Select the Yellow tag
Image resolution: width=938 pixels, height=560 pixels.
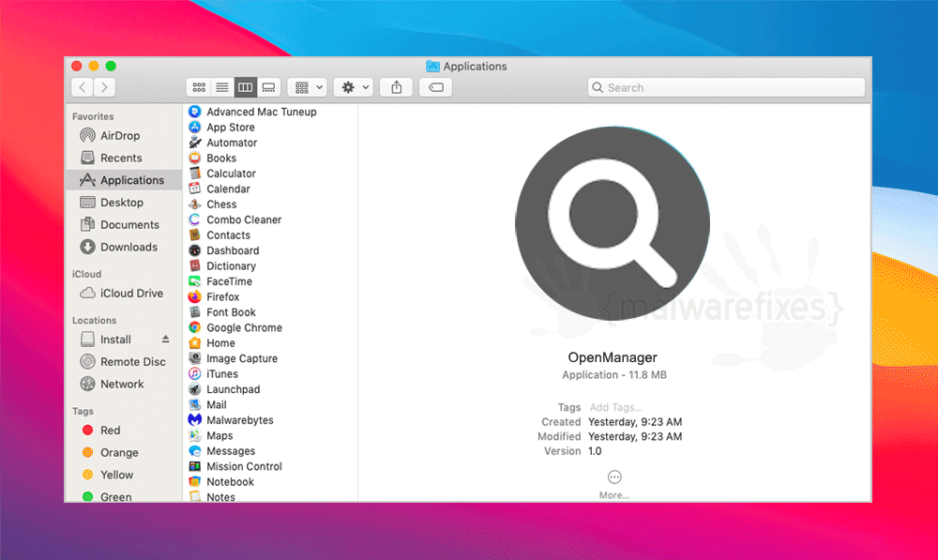coord(123,475)
